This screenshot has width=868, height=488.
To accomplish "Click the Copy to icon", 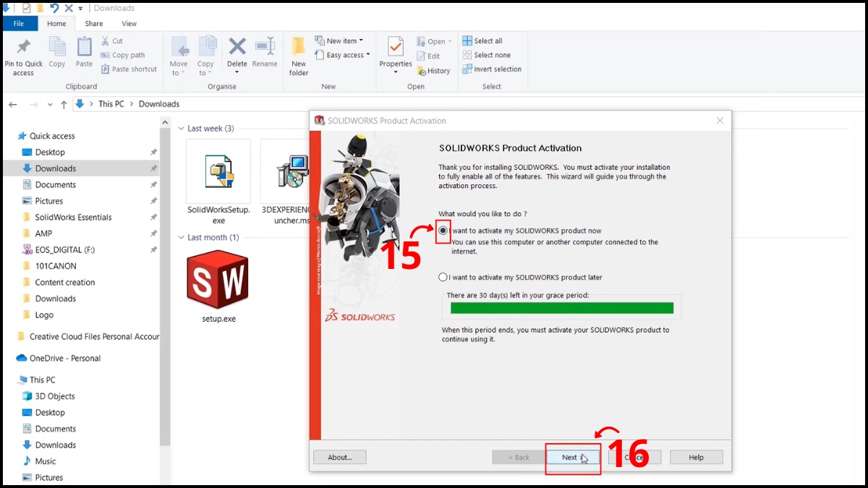I will click(x=207, y=47).
